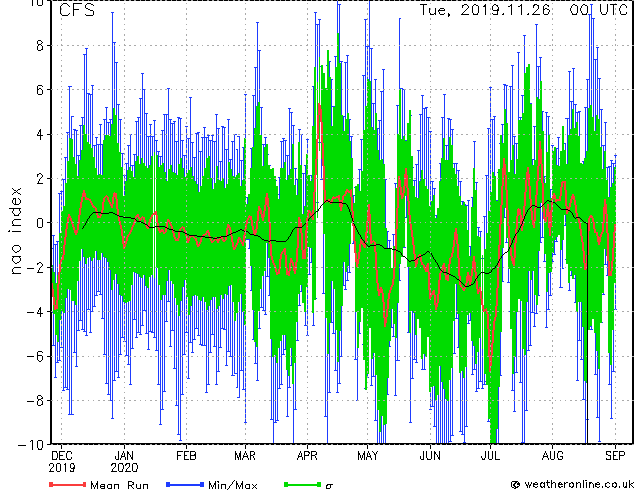This screenshot has width=634, height=490.
Task: Click the JUN month label
Action: coord(430,456)
